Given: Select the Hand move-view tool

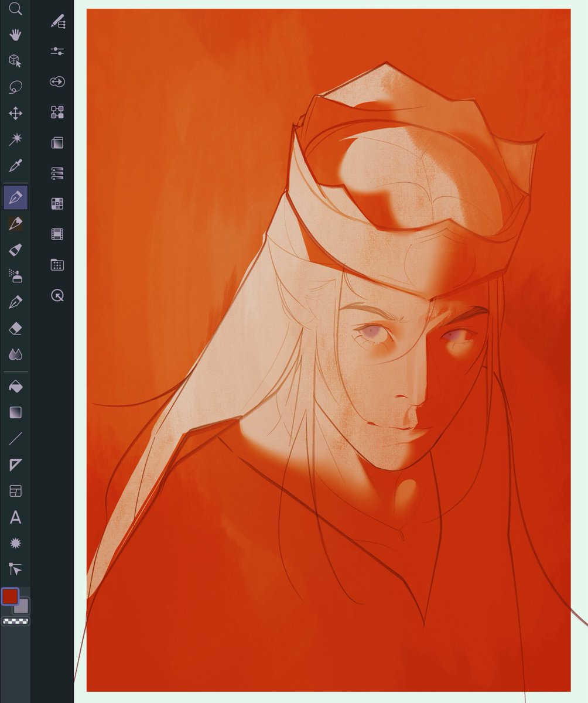Looking at the screenshot, I should coord(16,34).
